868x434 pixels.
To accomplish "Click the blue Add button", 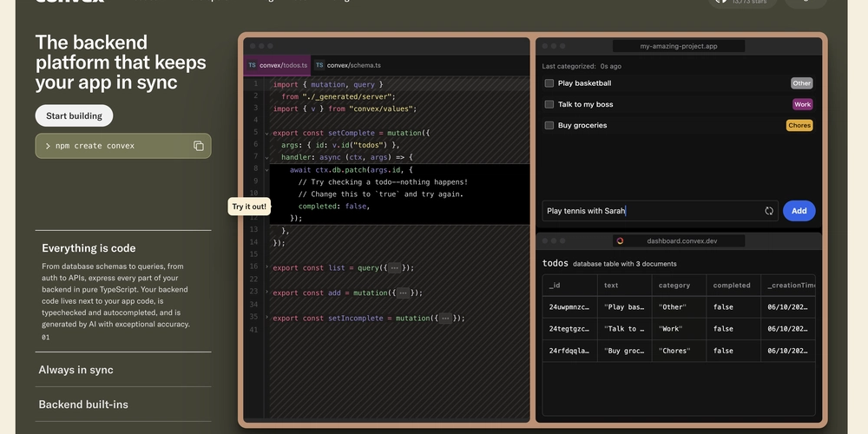I will click(799, 211).
